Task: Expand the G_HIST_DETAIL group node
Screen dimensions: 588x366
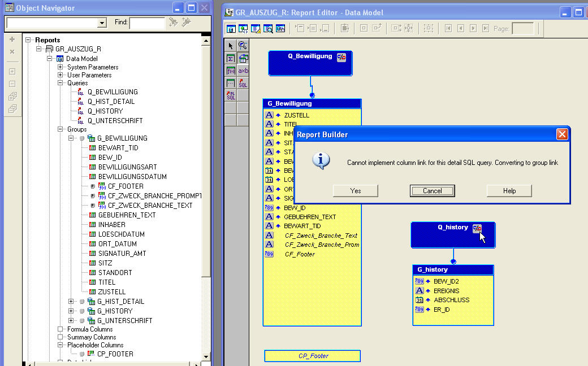Action: pyautogui.click(x=71, y=301)
